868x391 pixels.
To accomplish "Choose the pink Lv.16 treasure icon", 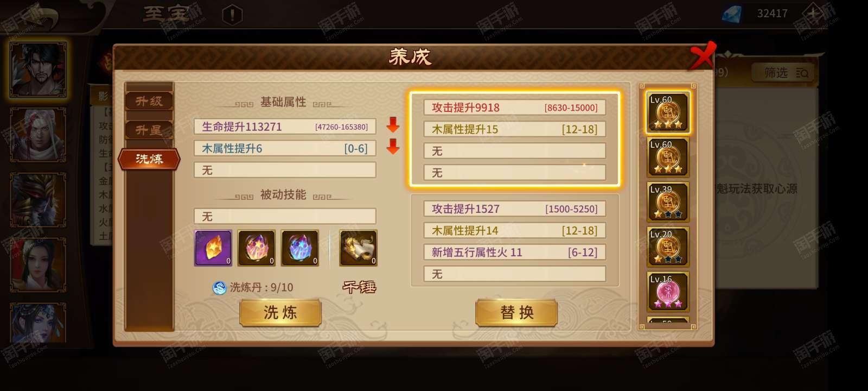I will (x=668, y=291).
